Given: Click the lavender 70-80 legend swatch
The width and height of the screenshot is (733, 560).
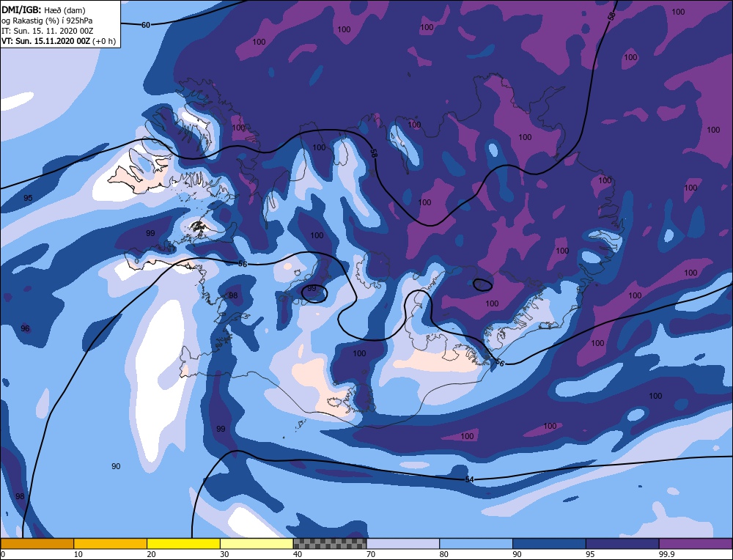Looking at the screenshot, I should click(x=403, y=543).
